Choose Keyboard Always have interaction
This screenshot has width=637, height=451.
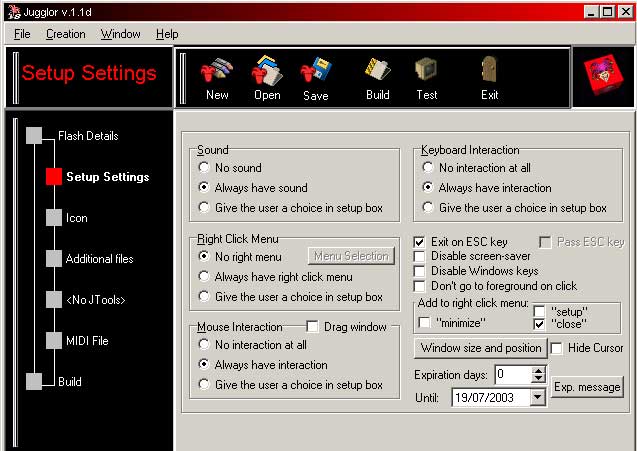pyautogui.click(x=428, y=187)
